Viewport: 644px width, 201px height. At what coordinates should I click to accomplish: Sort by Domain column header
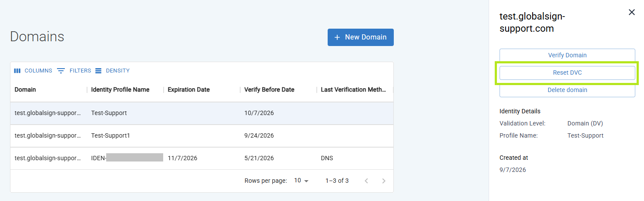coord(25,90)
